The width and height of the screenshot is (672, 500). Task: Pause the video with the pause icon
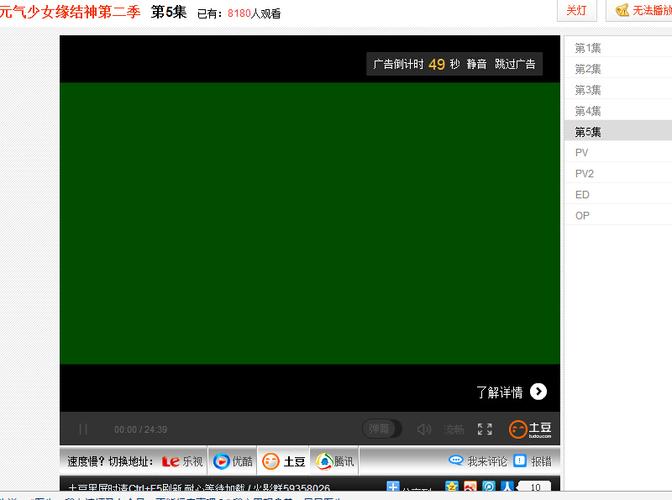tap(83, 429)
